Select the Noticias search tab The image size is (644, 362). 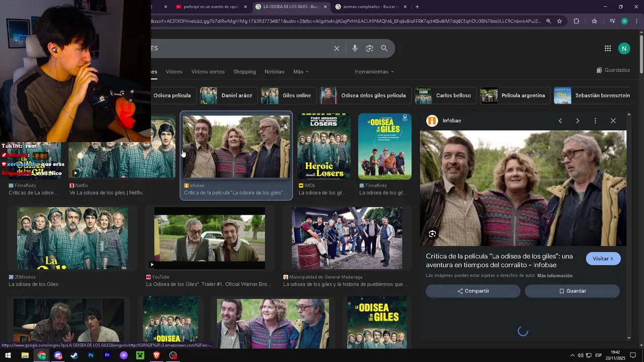coord(274,71)
